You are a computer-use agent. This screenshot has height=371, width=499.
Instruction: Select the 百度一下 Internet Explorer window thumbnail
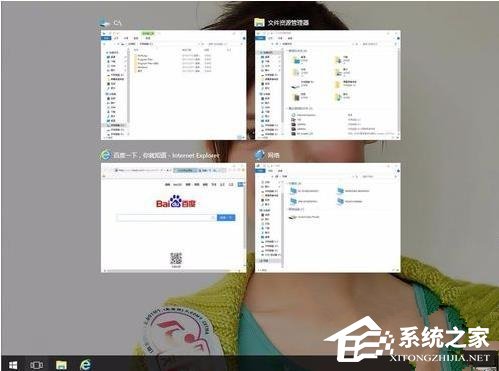[x=173, y=218]
